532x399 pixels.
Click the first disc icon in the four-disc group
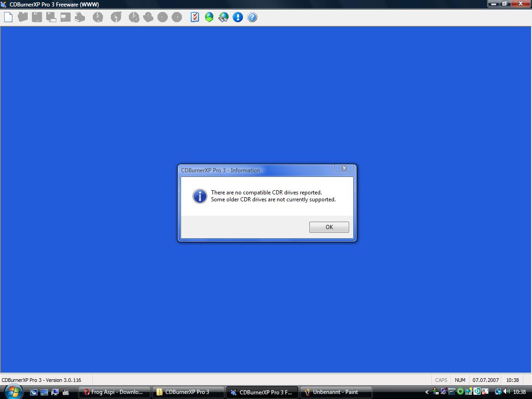(134, 17)
